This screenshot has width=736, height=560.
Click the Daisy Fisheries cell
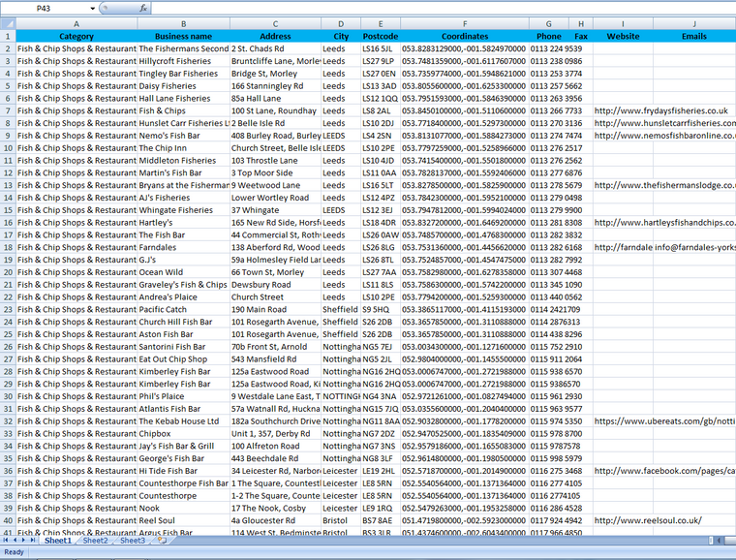(x=184, y=86)
